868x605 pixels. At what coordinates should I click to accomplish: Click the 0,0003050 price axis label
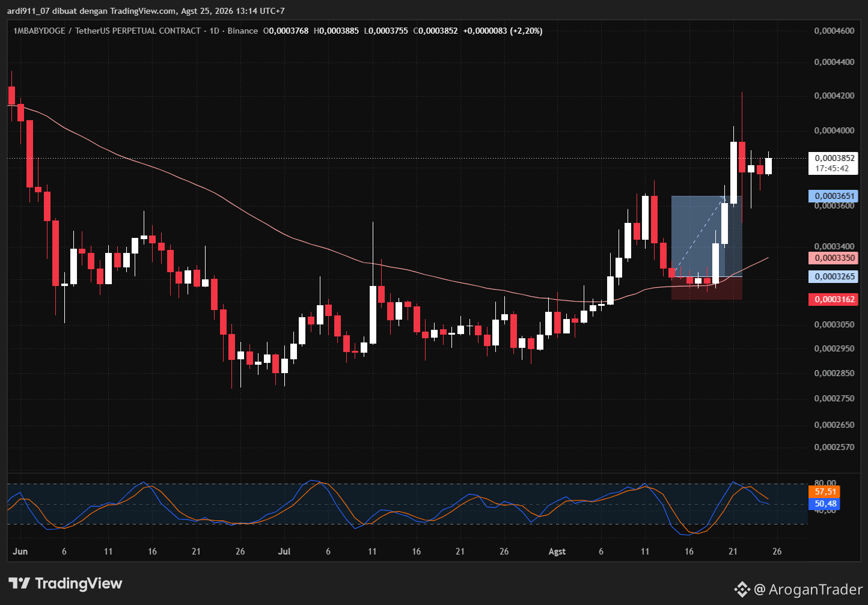point(834,324)
